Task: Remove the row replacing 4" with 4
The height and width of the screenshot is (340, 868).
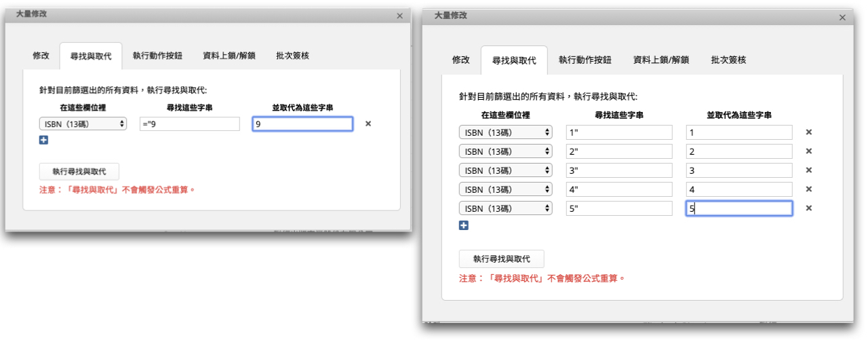Action: pyautogui.click(x=808, y=189)
